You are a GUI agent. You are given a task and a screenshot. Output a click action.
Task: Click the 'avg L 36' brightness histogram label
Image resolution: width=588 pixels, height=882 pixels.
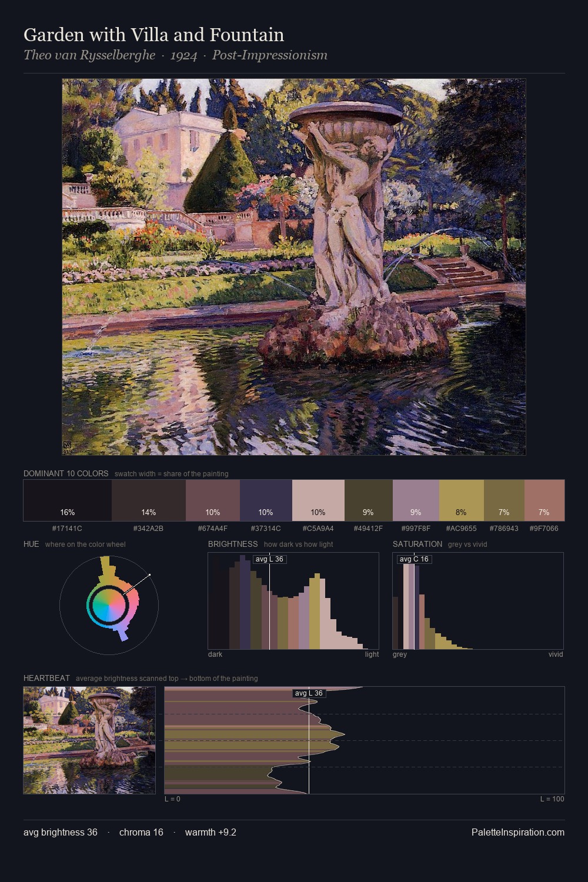pos(269,559)
